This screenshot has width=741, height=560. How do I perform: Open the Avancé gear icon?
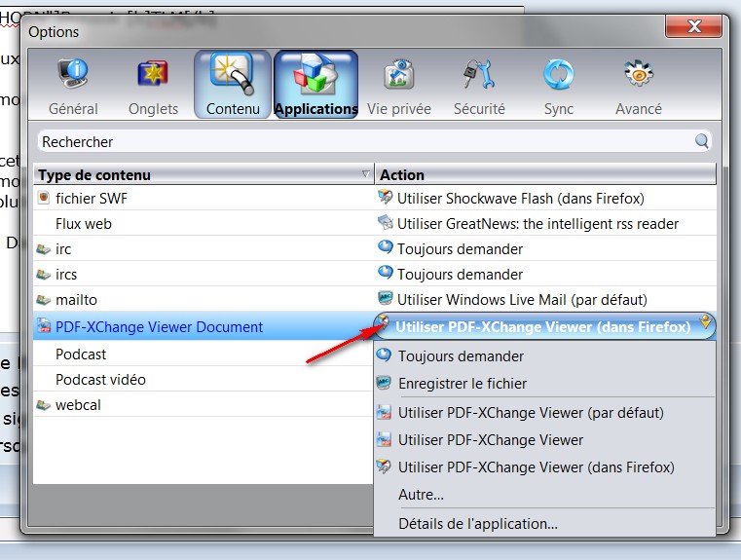pos(638,74)
